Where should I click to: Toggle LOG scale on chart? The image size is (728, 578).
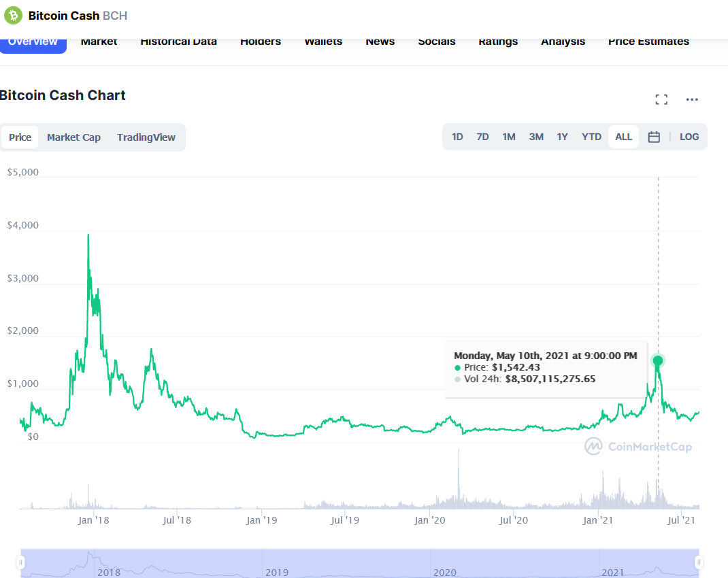coord(689,137)
